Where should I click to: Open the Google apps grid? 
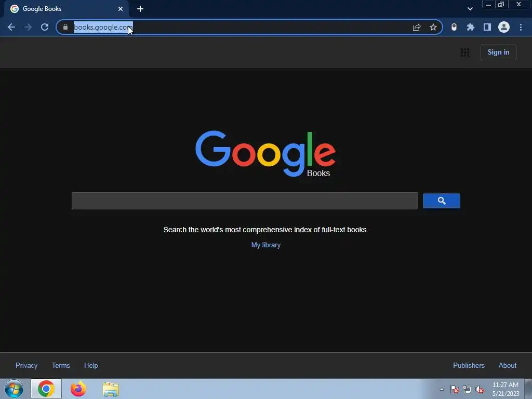(x=465, y=52)
